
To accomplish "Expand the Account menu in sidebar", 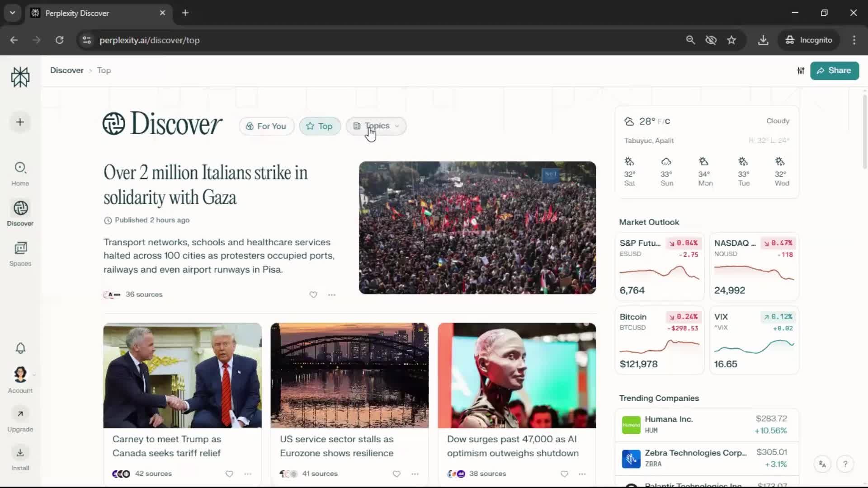I will coord(21,375).
